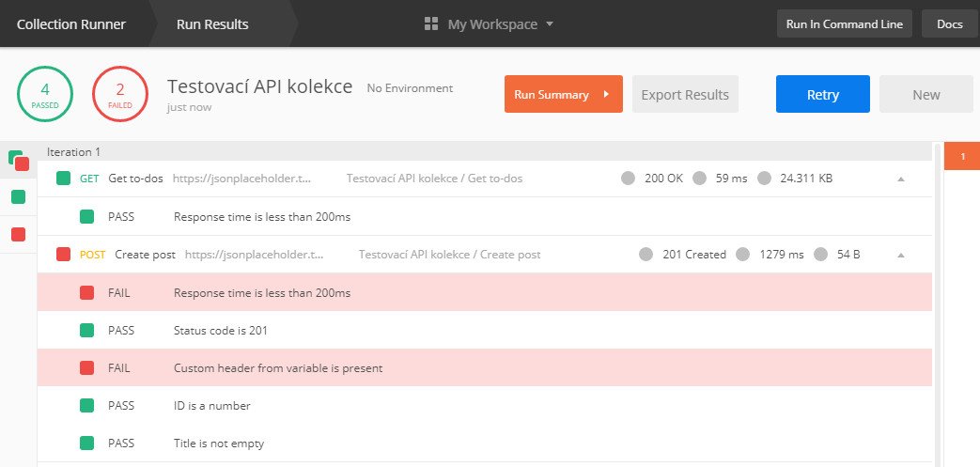
Task: Select iteration 1 orange marker on right
Action: coord(962,156)
